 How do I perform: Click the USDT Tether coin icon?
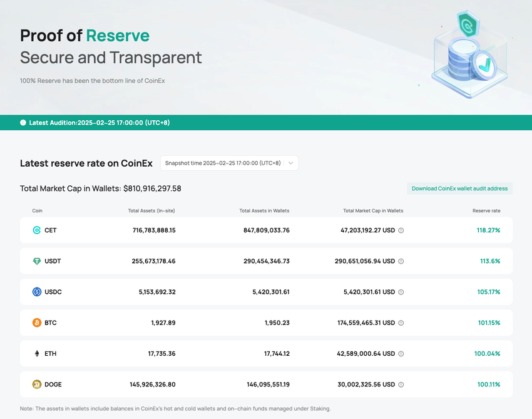tap(37, 261)
